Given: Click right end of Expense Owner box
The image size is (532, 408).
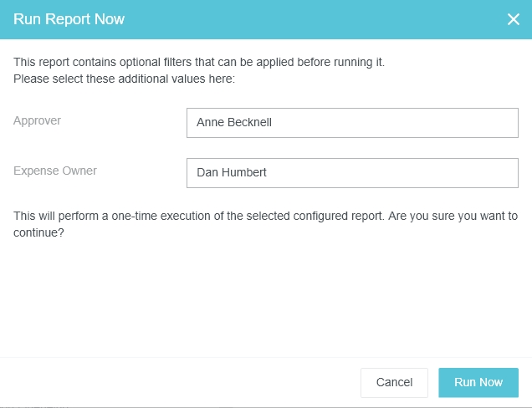Looking at the screenshot, I should coord(502,173).
